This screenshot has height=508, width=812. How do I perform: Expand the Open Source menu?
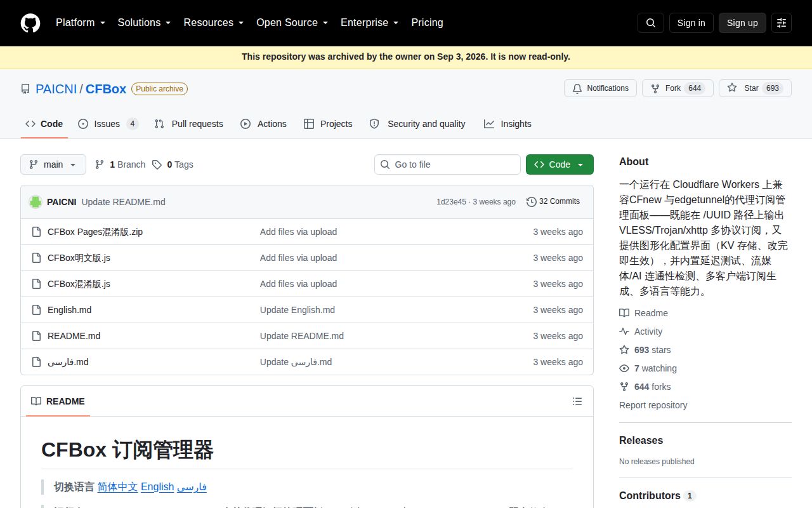point(292,23)
